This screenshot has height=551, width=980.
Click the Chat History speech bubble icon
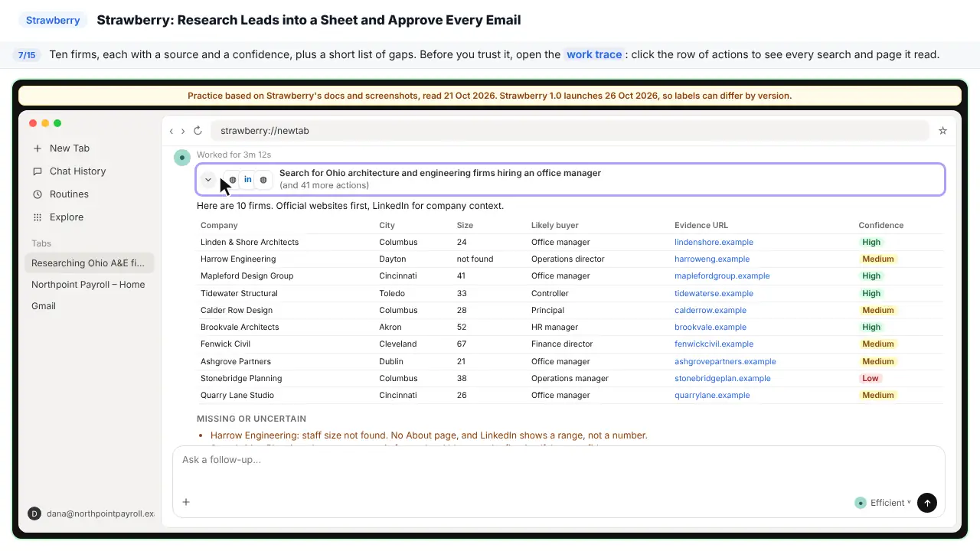coord(38,171)
